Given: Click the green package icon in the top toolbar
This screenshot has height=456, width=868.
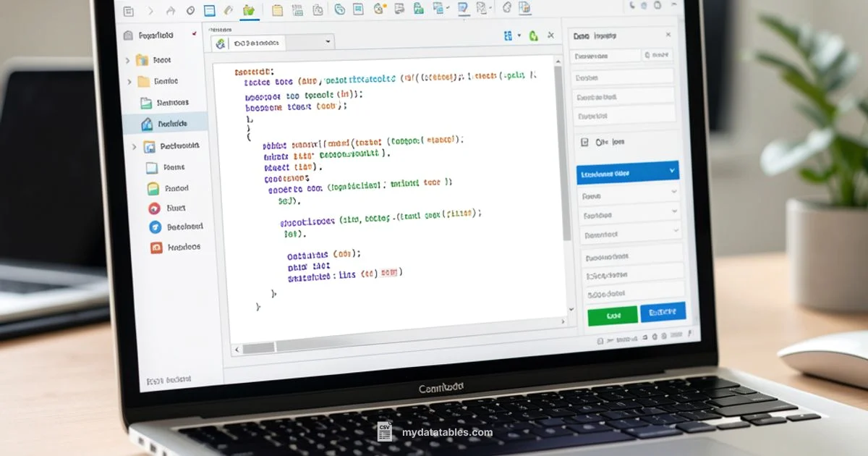Looking at the screenshot, I should click(249, 12).
